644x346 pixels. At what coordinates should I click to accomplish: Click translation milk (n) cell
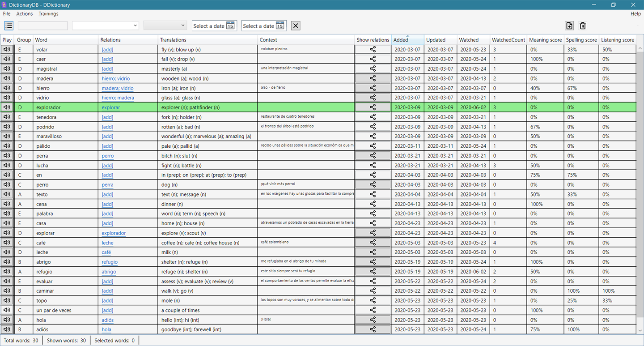coord(208,252)
